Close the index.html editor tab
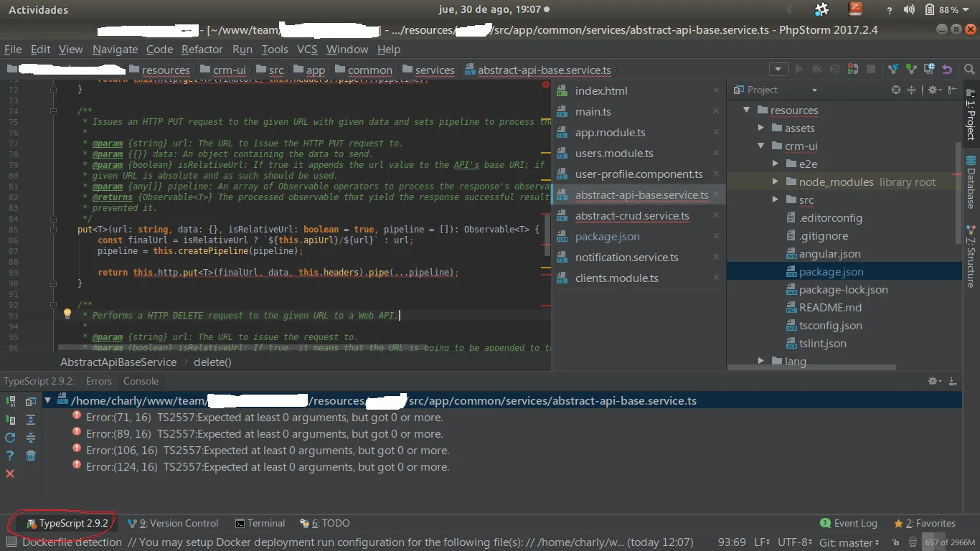This screenshot has height=551, width=980. point(716,90)
